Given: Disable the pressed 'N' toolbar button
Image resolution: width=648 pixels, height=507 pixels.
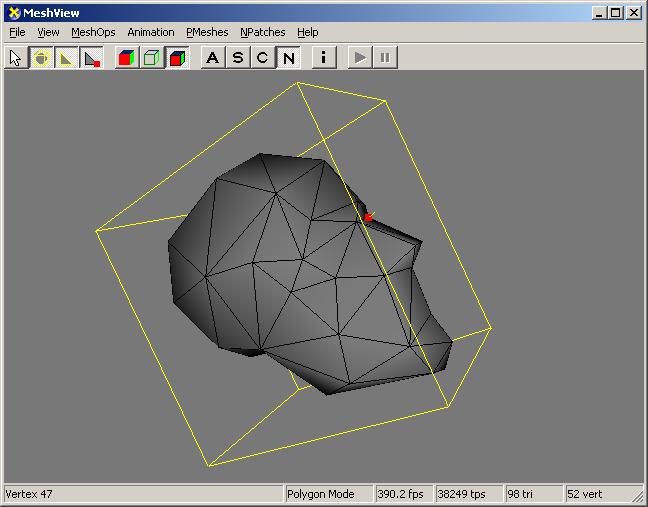Looking at the screenshot, I should tap(288, 57).
